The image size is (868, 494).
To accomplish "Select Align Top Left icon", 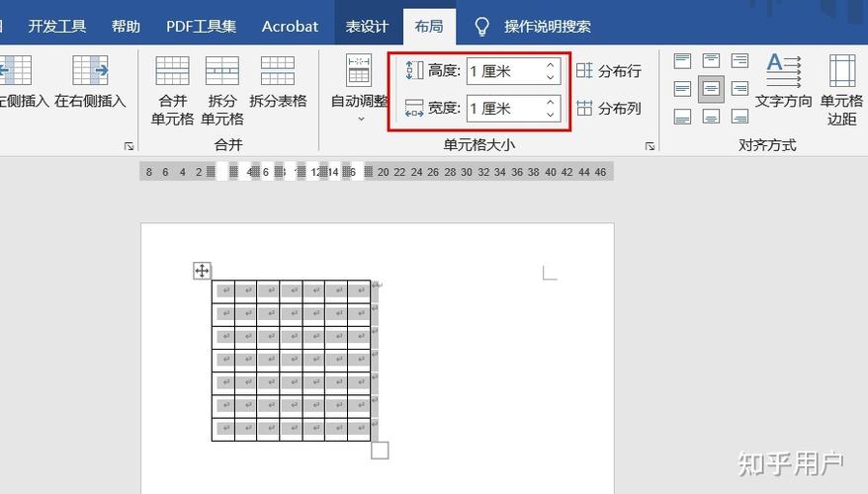I will (682, 61).
